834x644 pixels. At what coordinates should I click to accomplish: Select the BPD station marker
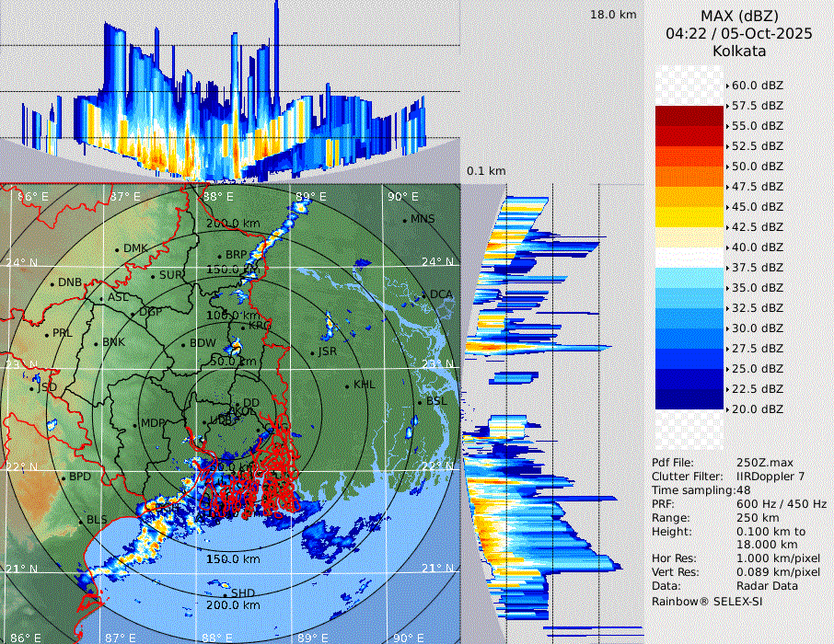[64, 477]
